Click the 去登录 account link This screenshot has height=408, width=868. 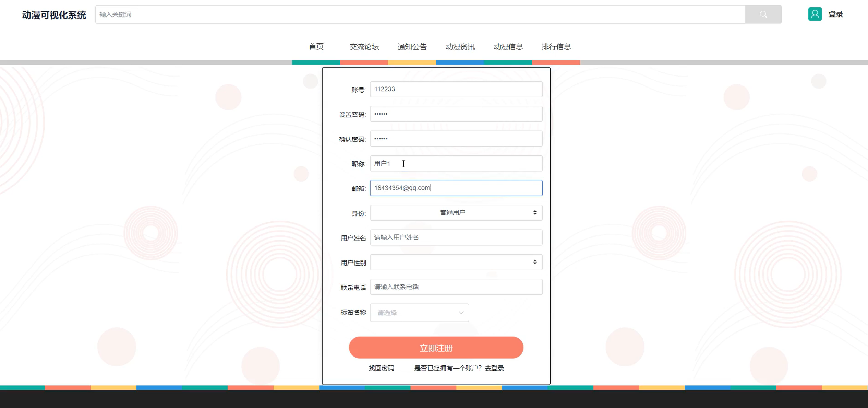(x=494, y=368)
